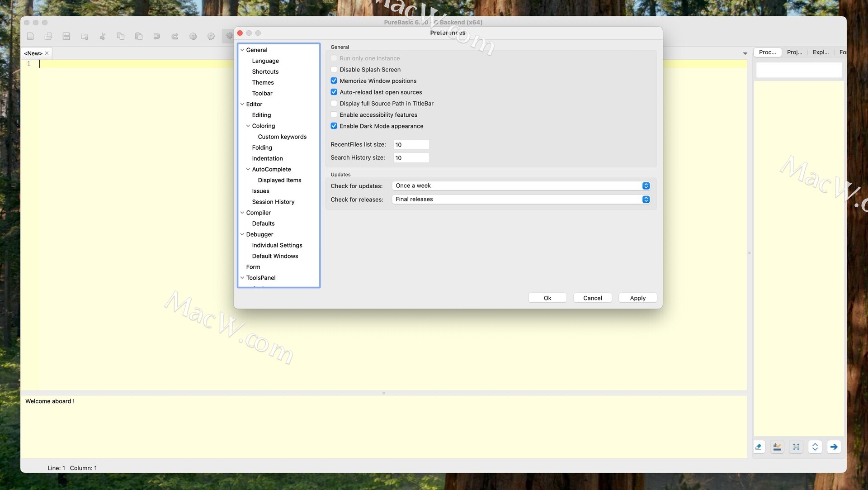The image size is (868, 490).
Task: Open the Check for releases dropdown
Action: (x=521, y=200)
